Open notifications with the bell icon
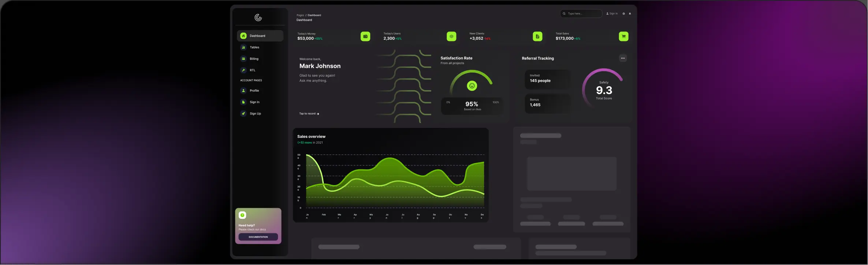The height and width of the screenshot is (265, 868). [x=630, y=14]
